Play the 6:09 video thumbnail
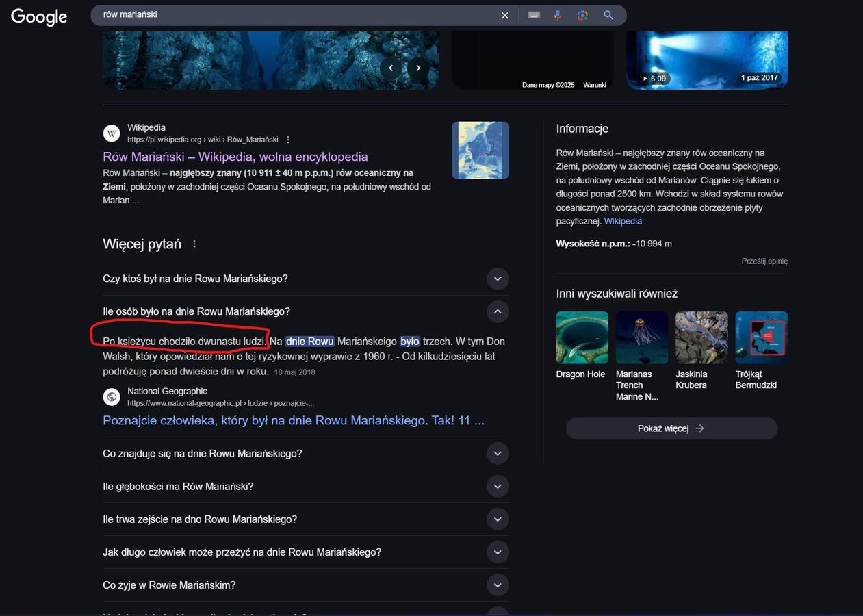This screenshot has width=863, height=616. pyautogui.click(x=707, y=60)
